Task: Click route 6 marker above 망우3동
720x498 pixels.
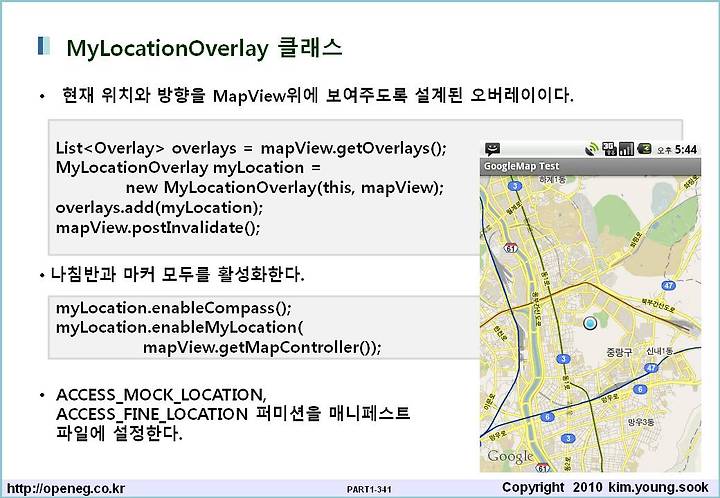Action: [640, 389]
